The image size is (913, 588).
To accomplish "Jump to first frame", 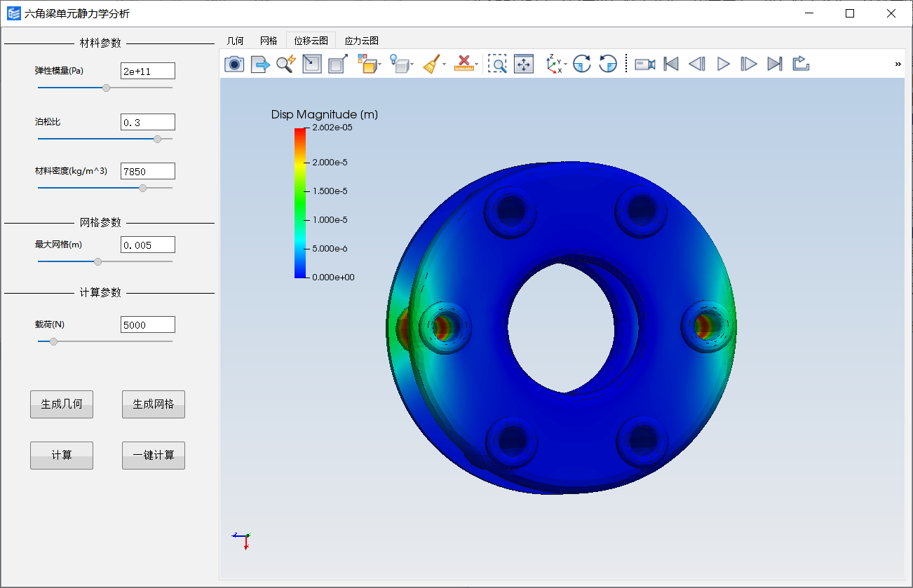I will [x=671, y=64].
